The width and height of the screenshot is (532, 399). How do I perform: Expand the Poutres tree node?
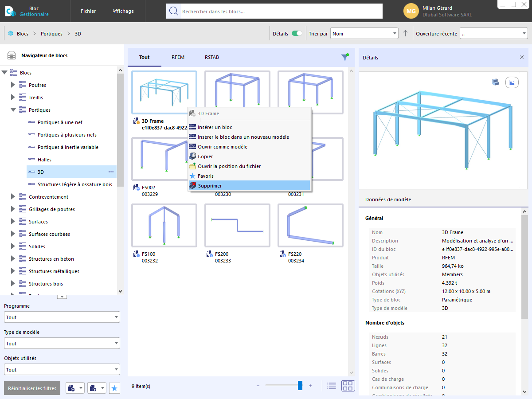pyautogui.click(x=13, y=85)
